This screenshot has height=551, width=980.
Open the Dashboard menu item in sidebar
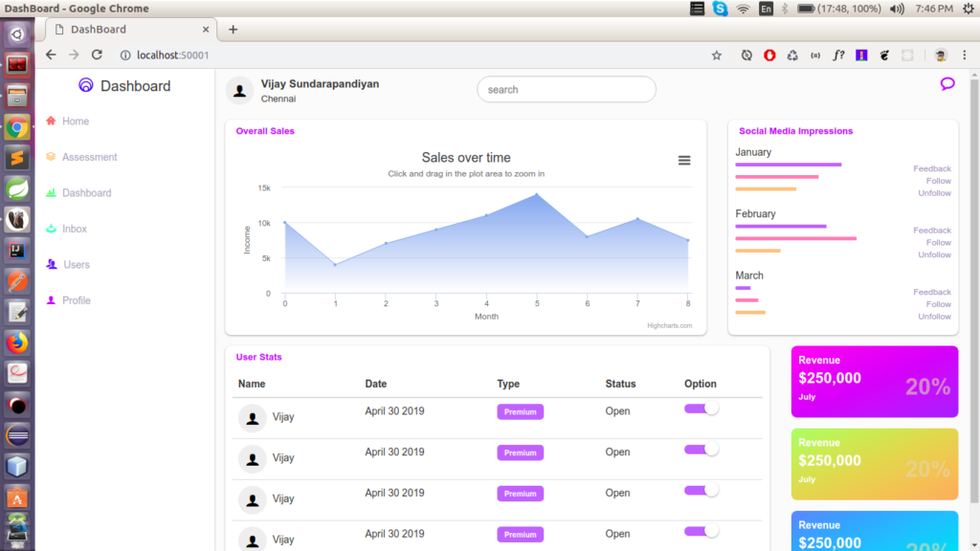86,193
